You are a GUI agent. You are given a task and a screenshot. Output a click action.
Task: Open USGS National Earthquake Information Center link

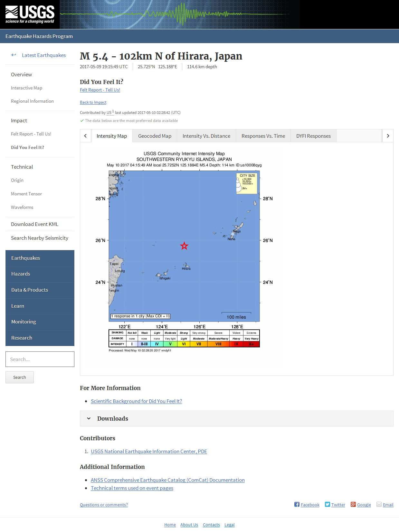click(x=149, y=451)
